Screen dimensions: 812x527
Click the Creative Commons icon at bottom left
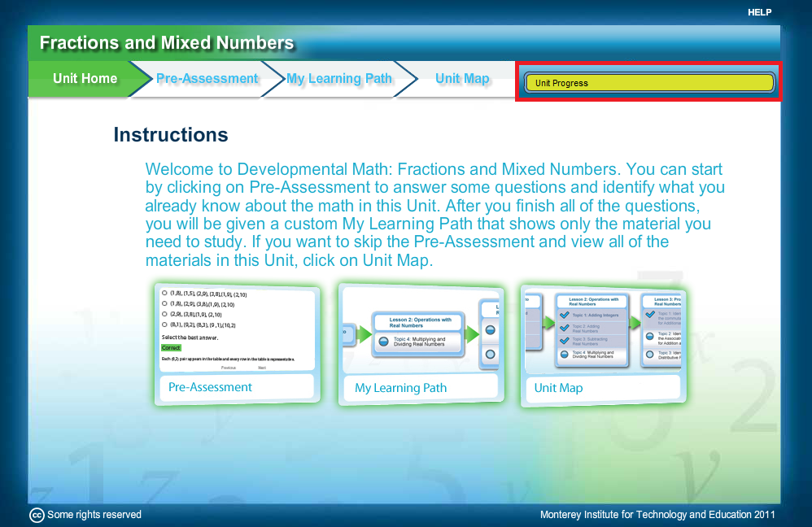[35, 515]
